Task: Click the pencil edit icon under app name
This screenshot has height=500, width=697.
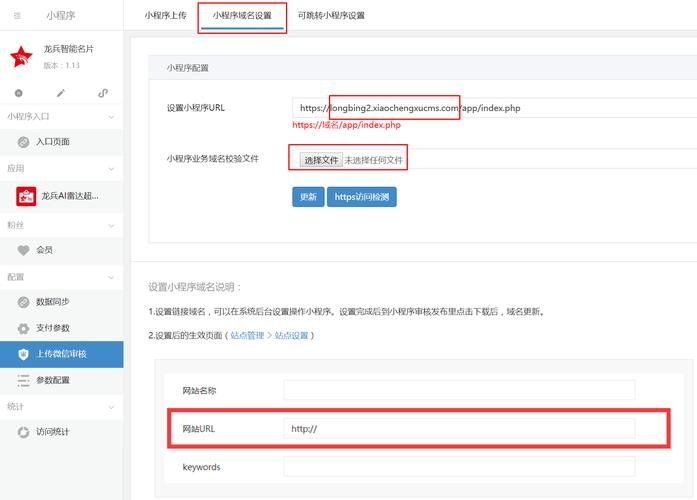Action: (61, 93)
